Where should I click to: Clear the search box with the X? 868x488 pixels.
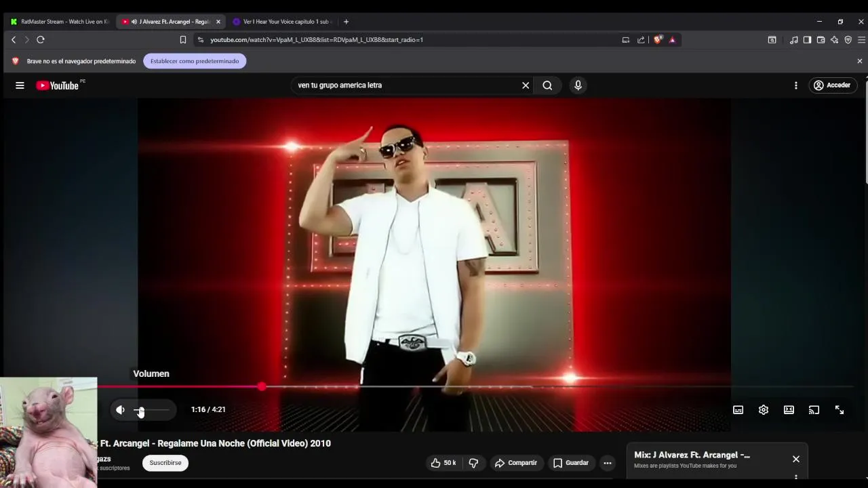(526, 85)
